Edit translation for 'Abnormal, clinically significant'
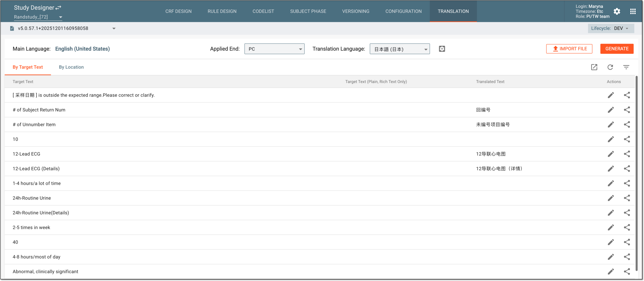This screenshot has width=644, height=281. point(611,271)
